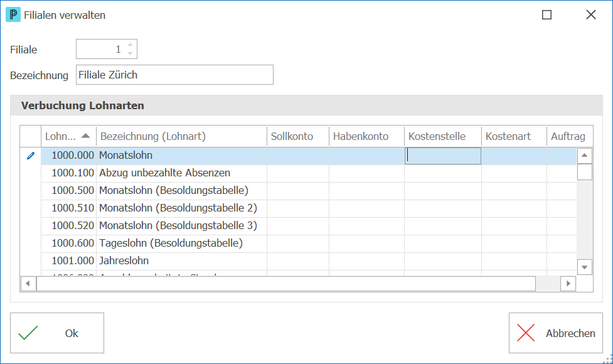Viewport: 613px width, 364px height.
Task: Click the vertical scrollbar thumb
Action: pyautogui.click(x=585, y=172)
